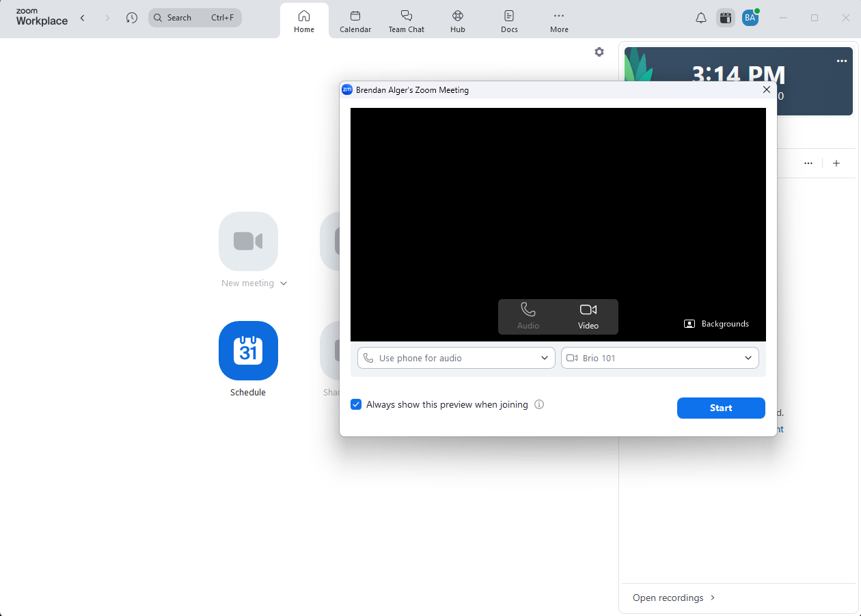
Task: Enable audio in the meeting preview
Action: [527, 316]
